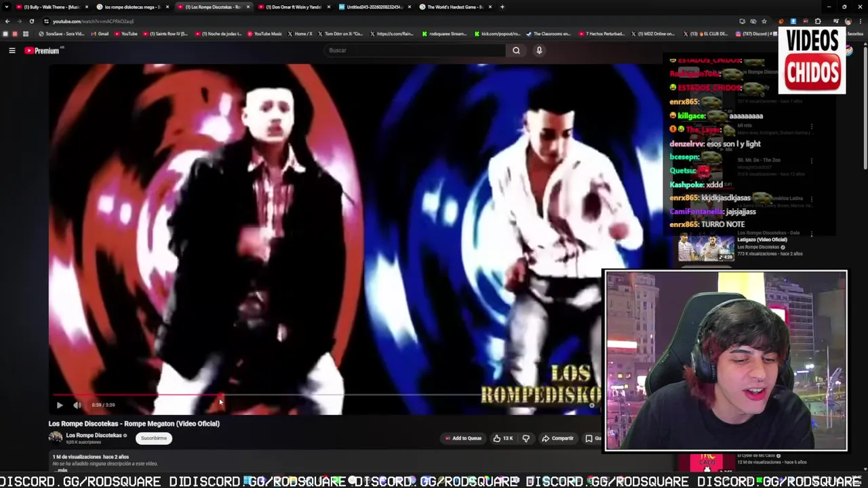Subscribe via the Suscribirme button
Viewport: 868px width, 488px height.
point(153,439)
